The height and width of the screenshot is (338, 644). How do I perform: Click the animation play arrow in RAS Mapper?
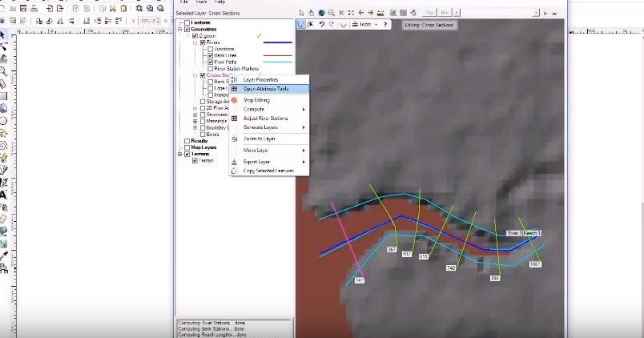tap(545, 13)
